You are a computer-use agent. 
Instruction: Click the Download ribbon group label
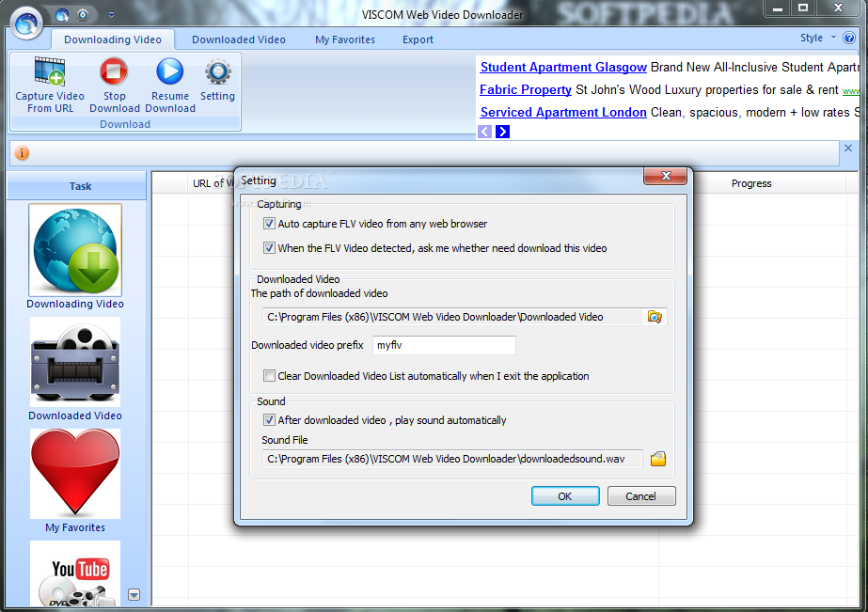tap(125, 124)
